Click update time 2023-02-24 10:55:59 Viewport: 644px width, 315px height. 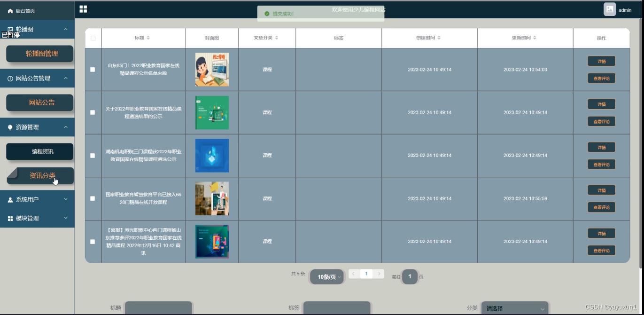pyautogui.click(x=525, y=198)
